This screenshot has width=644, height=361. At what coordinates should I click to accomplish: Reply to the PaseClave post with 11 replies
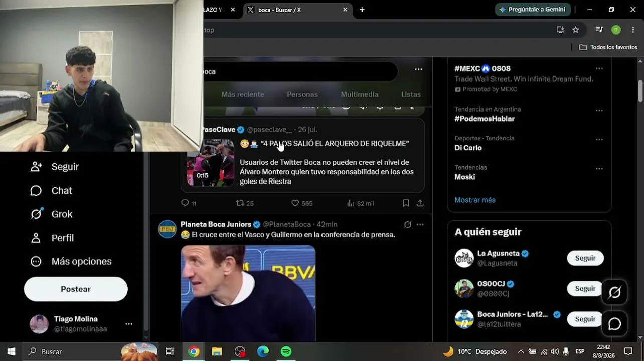[x=189, y=203]
